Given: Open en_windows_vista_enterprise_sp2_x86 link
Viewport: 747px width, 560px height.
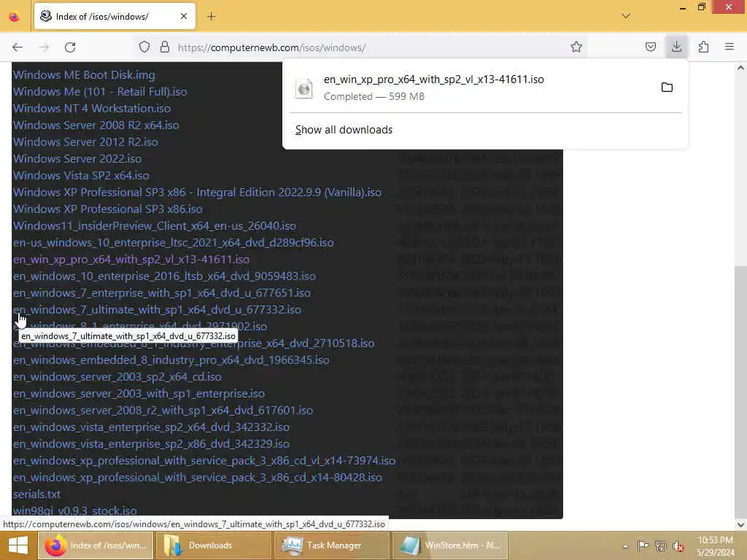Looking at the screenshot, I should click(x=151, y=444).
